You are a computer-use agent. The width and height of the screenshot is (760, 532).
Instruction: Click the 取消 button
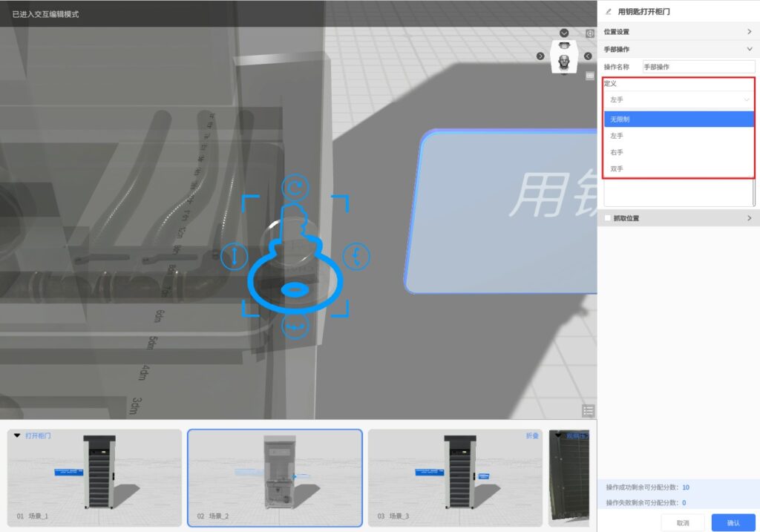coord(683,522)
